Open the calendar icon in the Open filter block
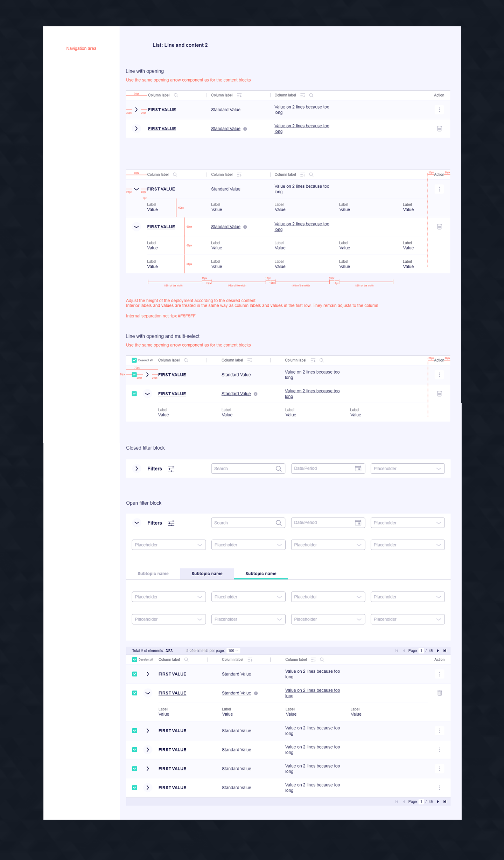The image size is (504, 860). pos(358,523)
